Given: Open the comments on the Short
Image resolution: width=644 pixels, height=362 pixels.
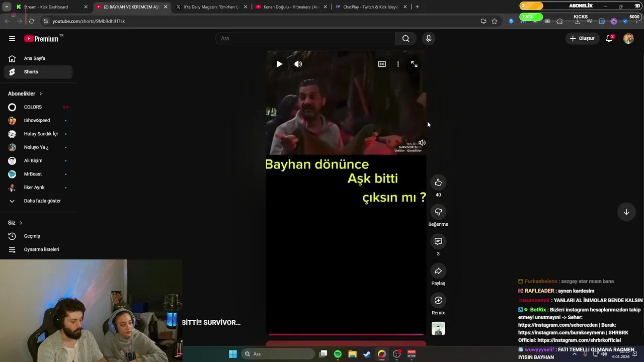Looking at the screenshot, I should tap(438, 242).
